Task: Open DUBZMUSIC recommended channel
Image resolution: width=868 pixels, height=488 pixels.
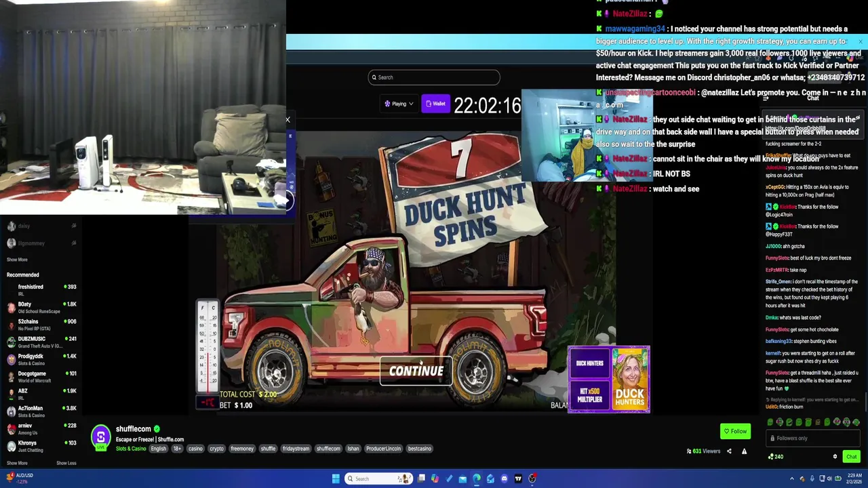Action: click(41, 342)
